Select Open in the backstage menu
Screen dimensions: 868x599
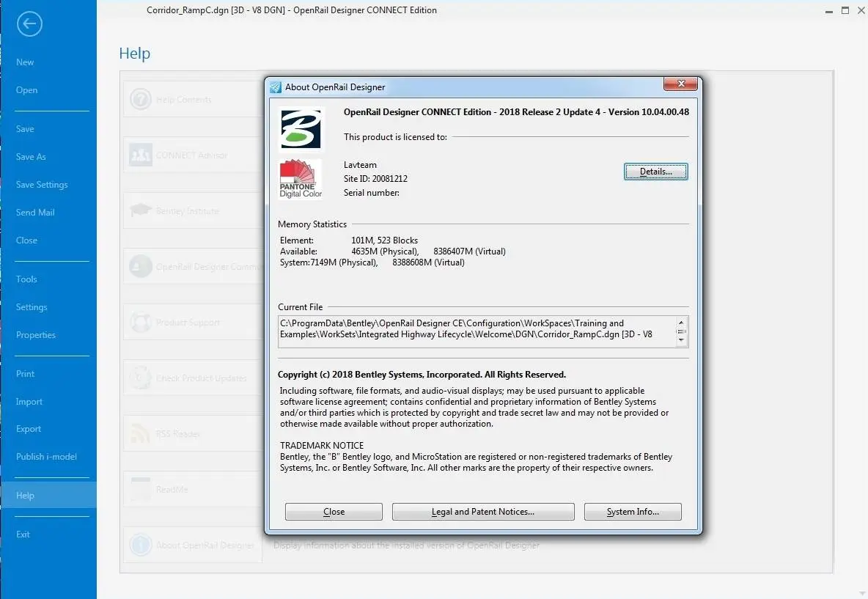26,90
